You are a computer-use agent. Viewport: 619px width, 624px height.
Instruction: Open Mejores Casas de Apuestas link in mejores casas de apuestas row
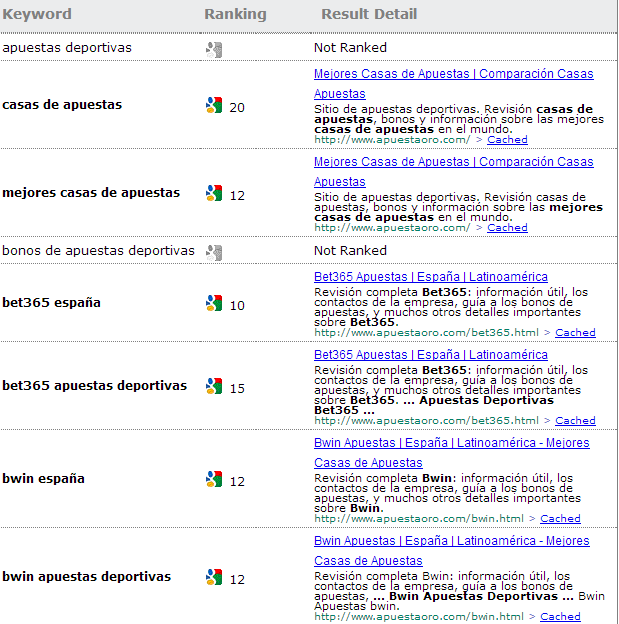coord(453,172)
